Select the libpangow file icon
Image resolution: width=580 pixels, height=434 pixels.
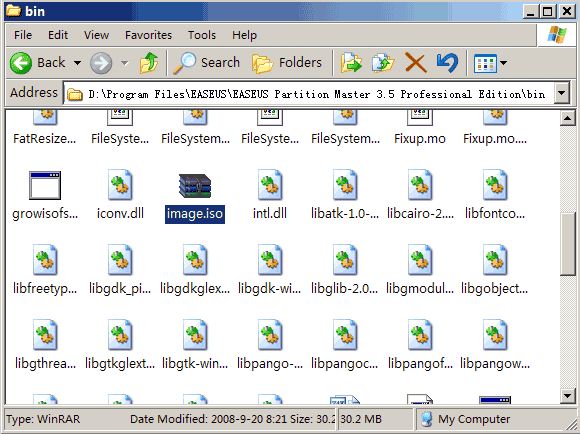click(x=495, y=335)
